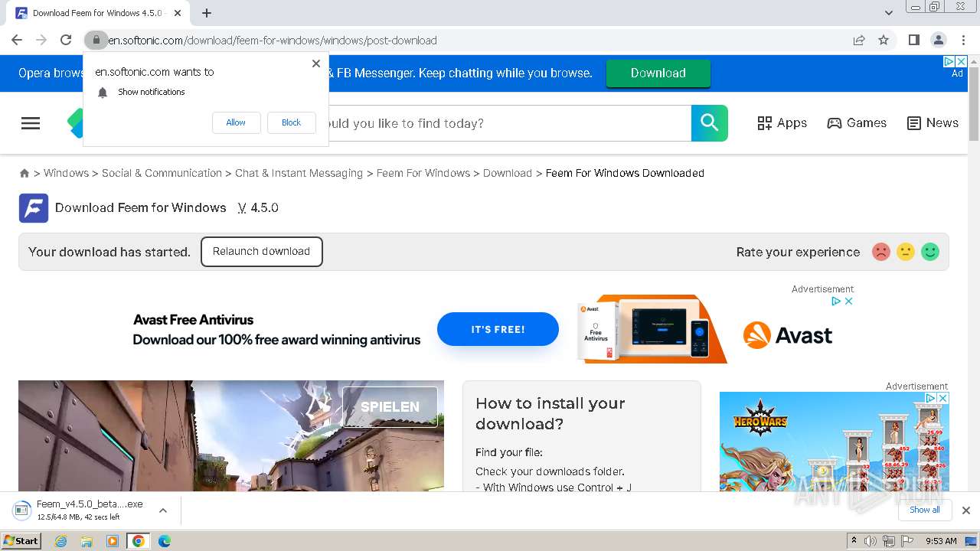Open Microsoft Edge from taskbar
The width and height of the screenshot is (980, 551).
tap(165, 541)
